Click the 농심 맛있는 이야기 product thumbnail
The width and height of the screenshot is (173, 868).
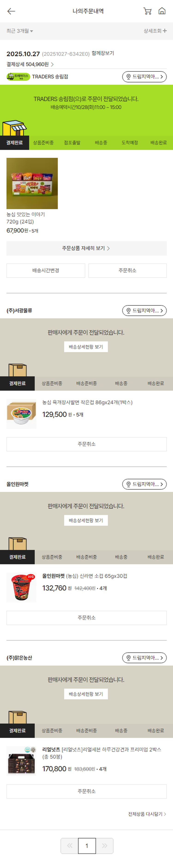32,183
